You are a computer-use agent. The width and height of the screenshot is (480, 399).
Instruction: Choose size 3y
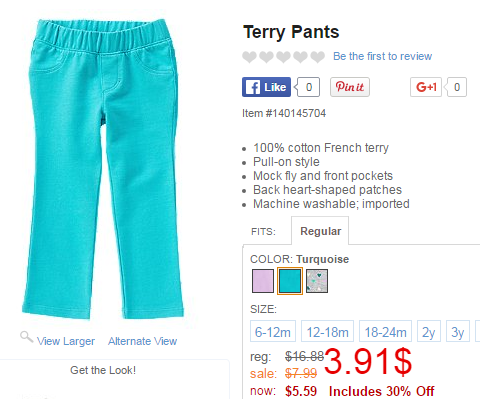(x=458, y=331)
